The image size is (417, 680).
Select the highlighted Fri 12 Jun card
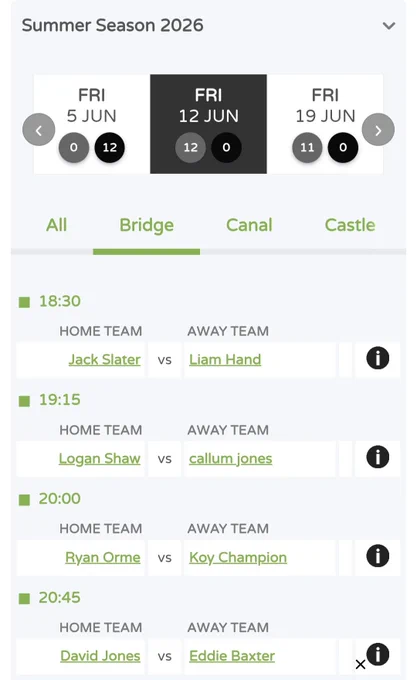pyautogui.click(x=208, y=124)
